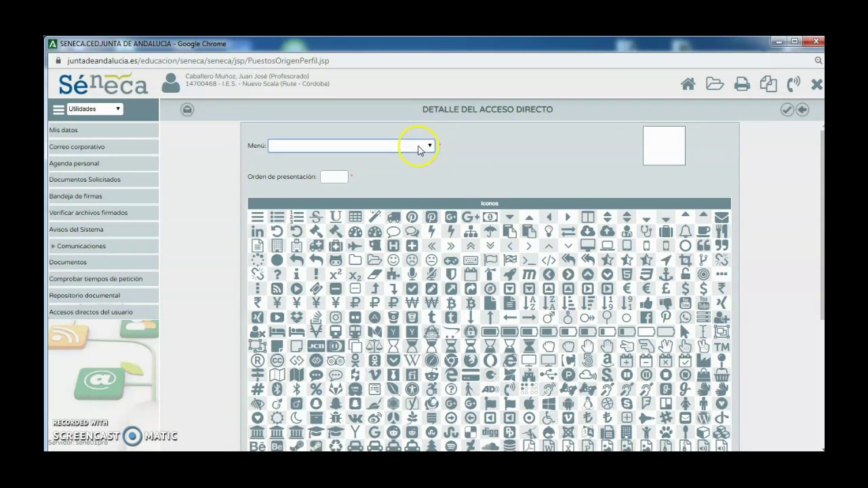The width and height of the screenshot is (868, 488).
Task: Select the RSS feed square icon
Action: (277, 289)
